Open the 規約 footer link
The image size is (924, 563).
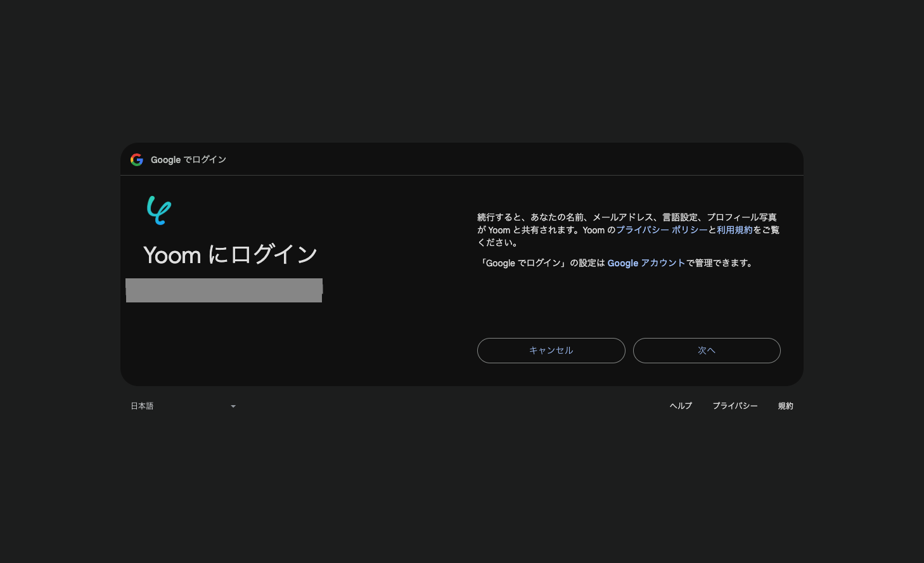[x=786, y=406]
